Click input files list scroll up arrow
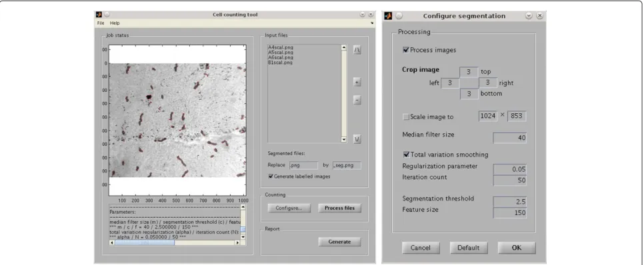Viewport: 644px width, 265px height. (344, 47)
